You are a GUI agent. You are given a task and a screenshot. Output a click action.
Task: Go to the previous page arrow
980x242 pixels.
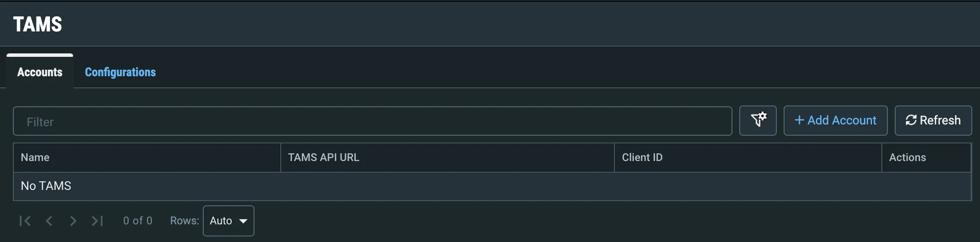click(x=49, y=221)
